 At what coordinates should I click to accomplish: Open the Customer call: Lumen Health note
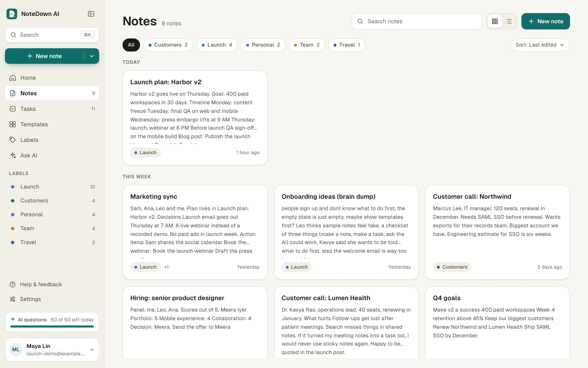pyautogui.click(x=346, y=322)
